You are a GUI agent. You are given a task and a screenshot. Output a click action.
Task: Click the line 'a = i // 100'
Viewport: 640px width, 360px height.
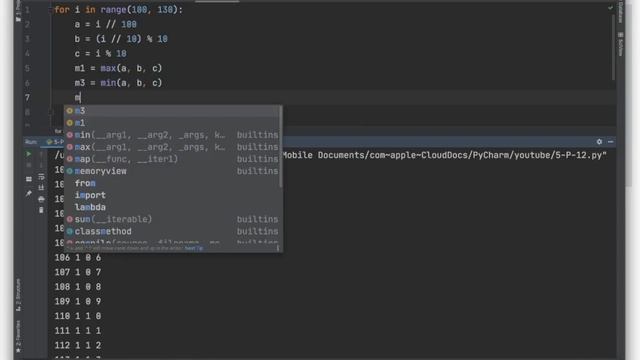pyautogui.click(x=105, y=24)
